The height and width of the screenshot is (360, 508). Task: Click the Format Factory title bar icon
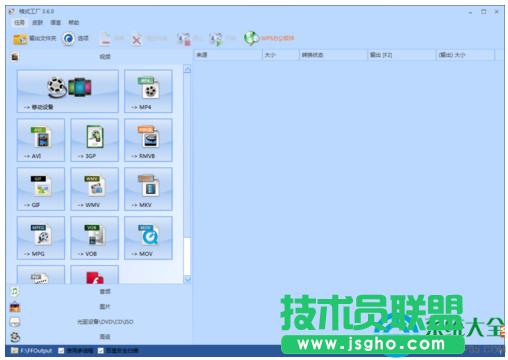click(12, 11)
